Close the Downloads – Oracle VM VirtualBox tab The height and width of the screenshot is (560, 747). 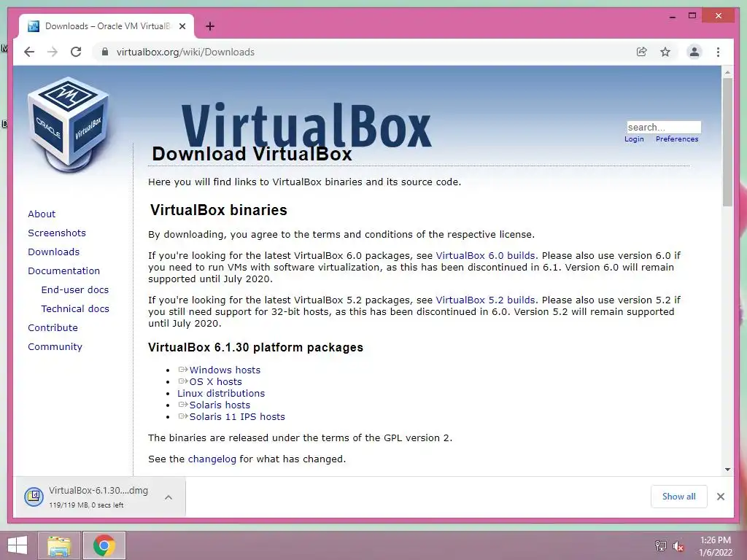point(182,26)
